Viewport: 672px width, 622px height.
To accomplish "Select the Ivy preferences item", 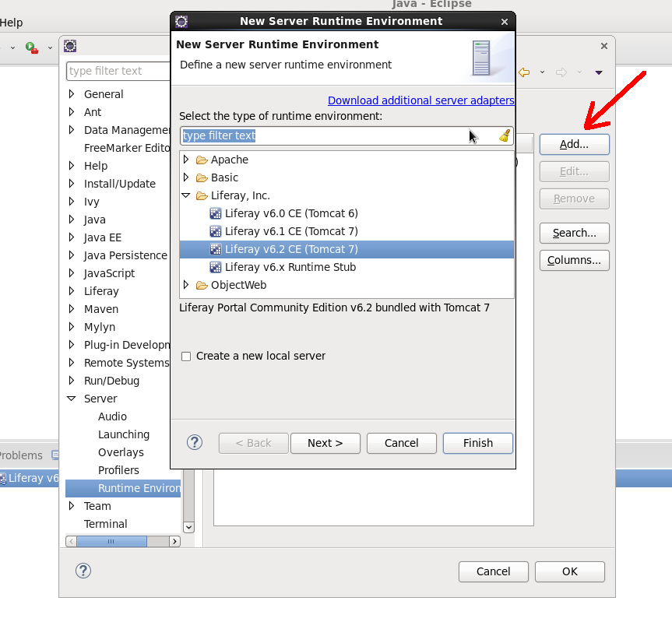I will (x=91, y=202).
